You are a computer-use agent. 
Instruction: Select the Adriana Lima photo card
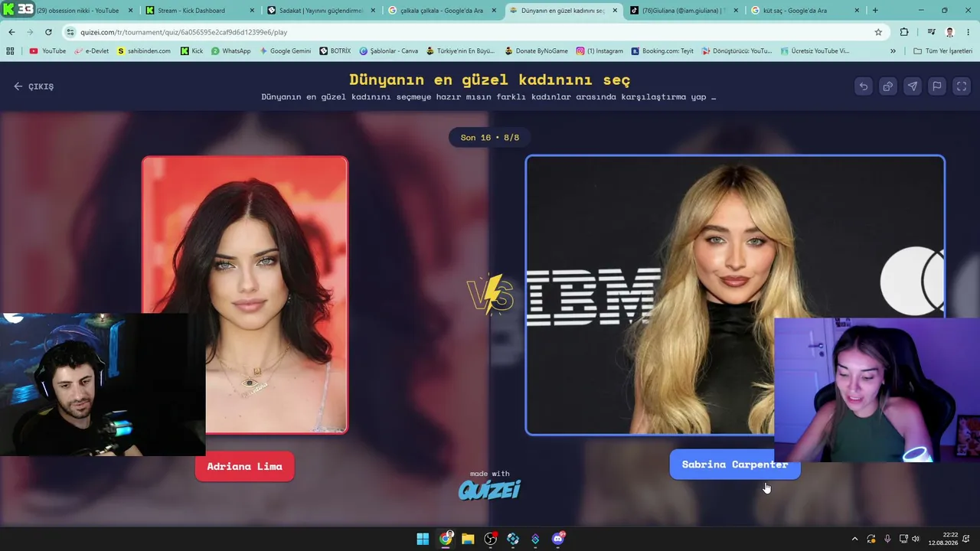(x=245, y=295)
